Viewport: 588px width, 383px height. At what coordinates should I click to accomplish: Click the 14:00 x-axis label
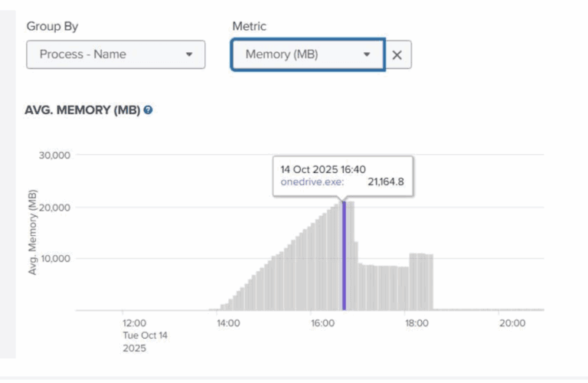227,323
